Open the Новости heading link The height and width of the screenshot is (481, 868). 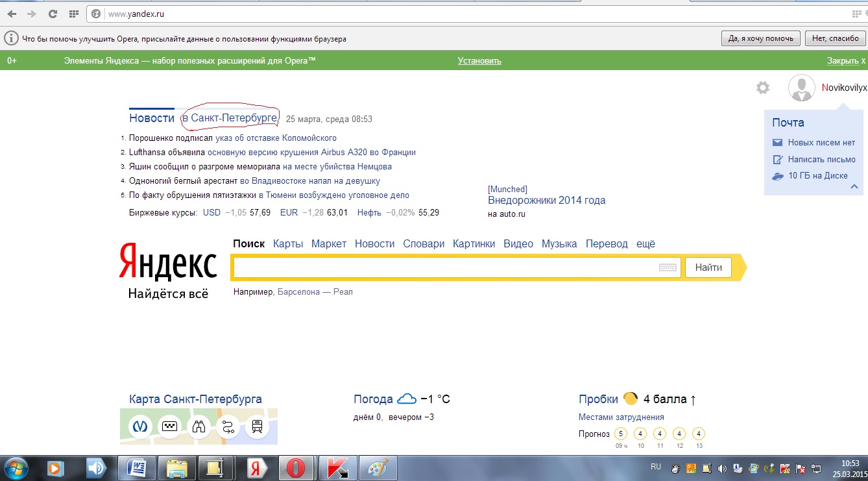[152, 118]
